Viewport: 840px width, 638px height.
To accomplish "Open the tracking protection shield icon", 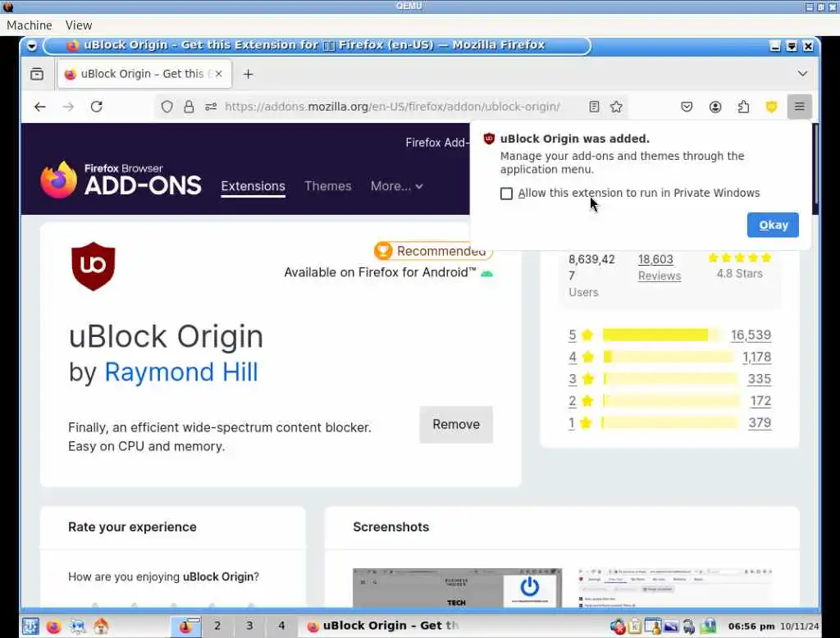I will click(167, 107).
